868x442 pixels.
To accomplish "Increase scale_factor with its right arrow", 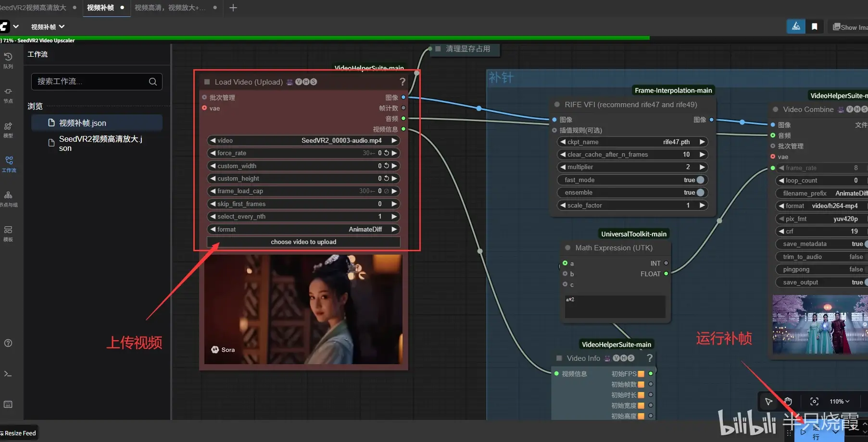I will pos(703,206).
